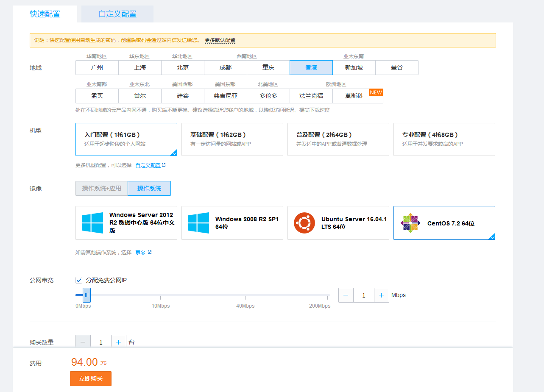Image resolution: width=544 pixels, height=392 pixels.
Task: Choose the CentOS 7.2 logo icon
Action: pos(410,223)
